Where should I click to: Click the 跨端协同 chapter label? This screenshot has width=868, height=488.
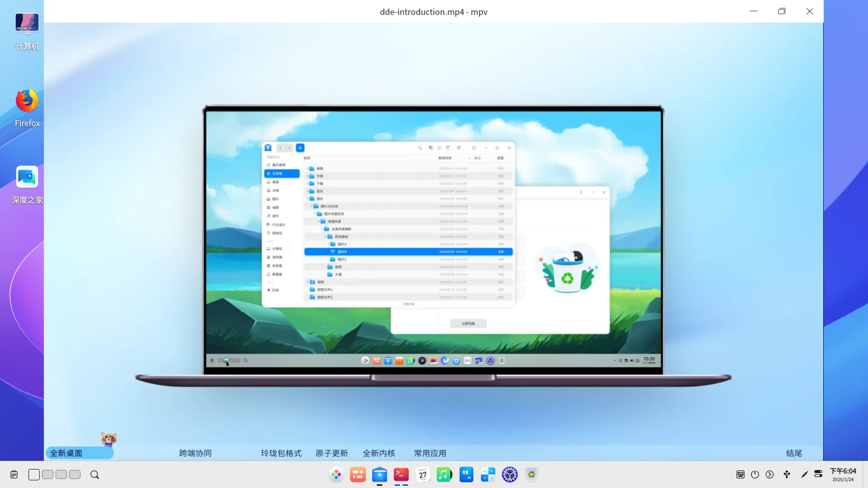pos(195,453)
